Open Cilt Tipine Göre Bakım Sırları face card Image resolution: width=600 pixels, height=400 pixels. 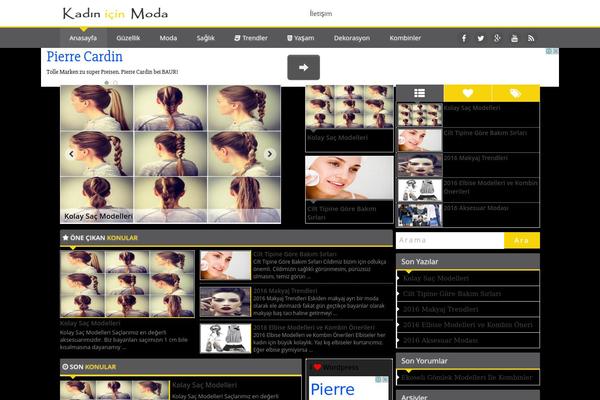point(349,189)
